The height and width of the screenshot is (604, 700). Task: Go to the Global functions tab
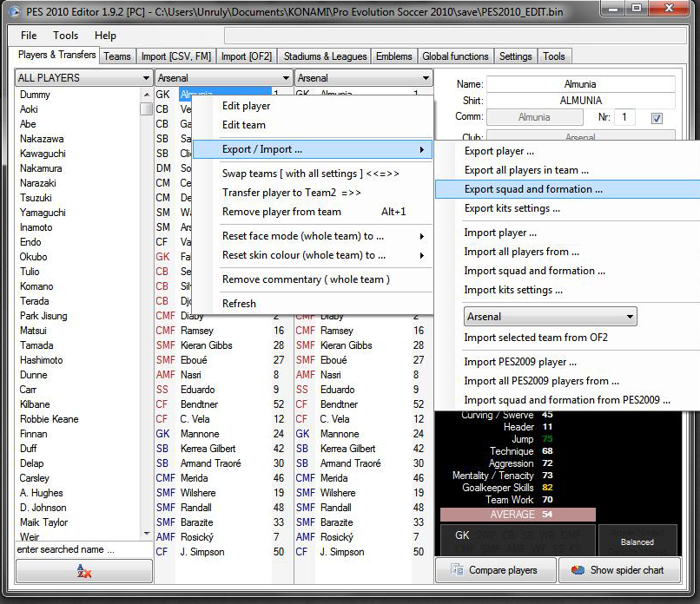[455, 56]
